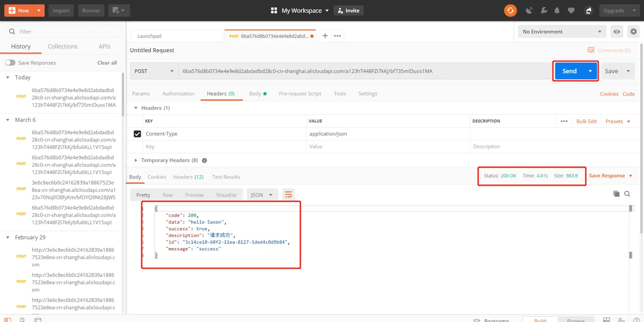644x322 pixels.
Task: Open the Params tab
Action: pyautogui.click(x=141, y=94)
